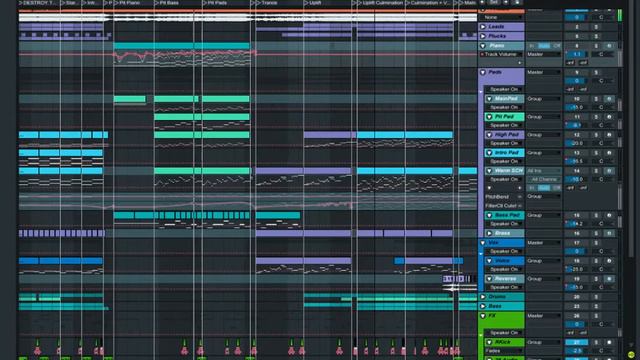Image resolution: width=640 pixels, height=360 pixels.
Task: Click yellow back-to-arrangement indicator icon
Action: click(631, 354)
